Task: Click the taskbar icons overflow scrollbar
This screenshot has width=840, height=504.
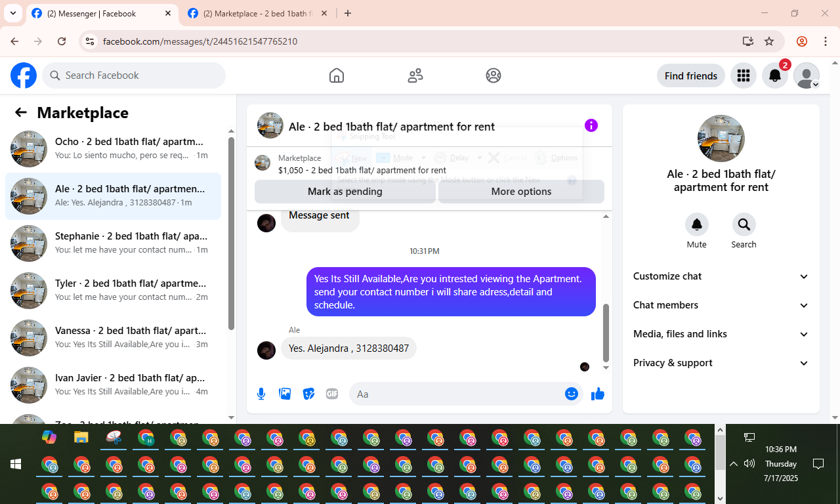Action: 720,453
